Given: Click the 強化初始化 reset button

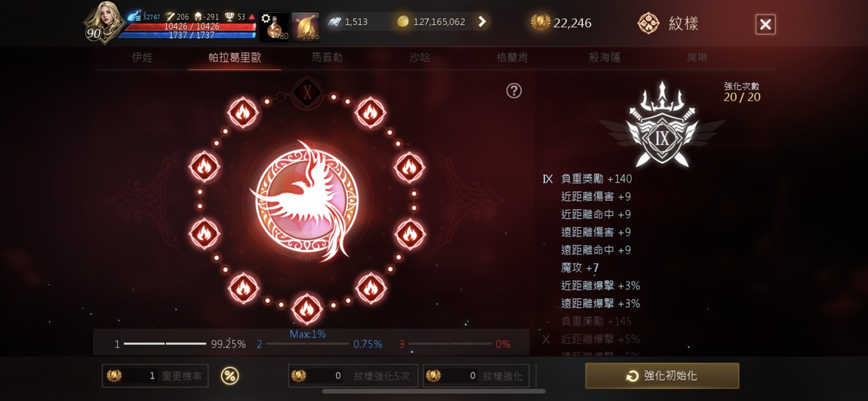Looking at the screenshot, I should click(662, 376).
